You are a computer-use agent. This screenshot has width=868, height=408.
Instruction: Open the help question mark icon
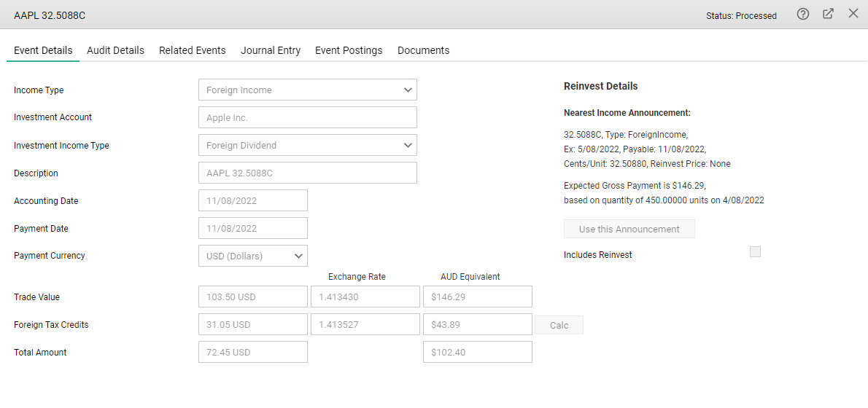pos(802,15)
